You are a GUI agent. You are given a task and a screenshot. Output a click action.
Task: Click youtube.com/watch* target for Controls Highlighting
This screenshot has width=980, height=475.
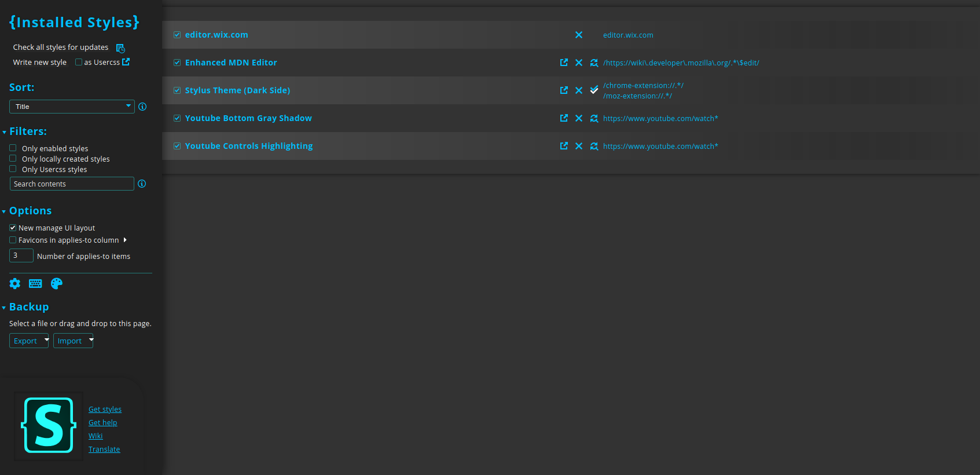(x=660, y=146)
